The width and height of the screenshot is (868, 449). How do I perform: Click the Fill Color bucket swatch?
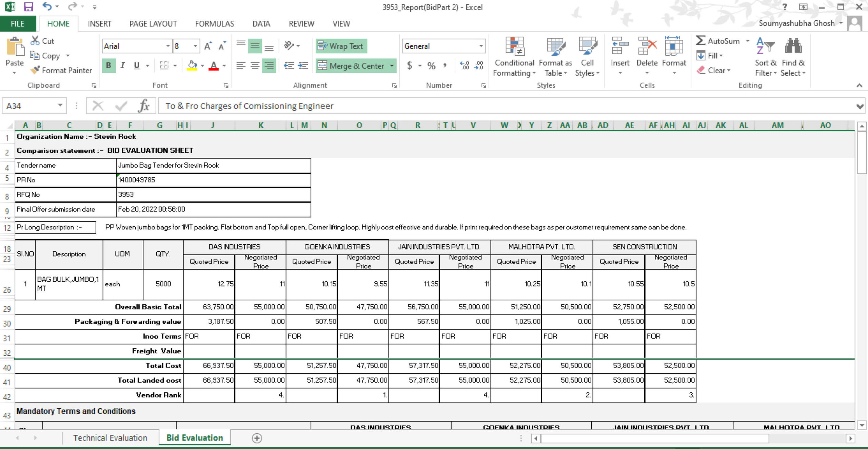192,66
